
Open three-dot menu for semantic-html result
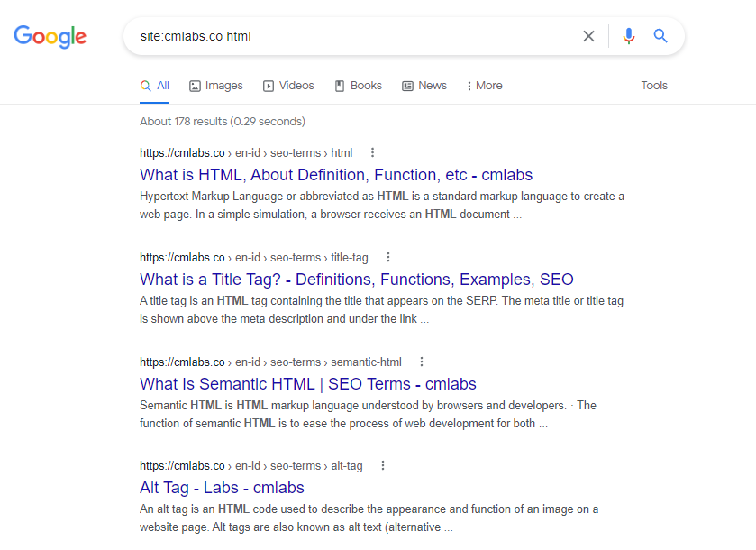pos(422,362)
